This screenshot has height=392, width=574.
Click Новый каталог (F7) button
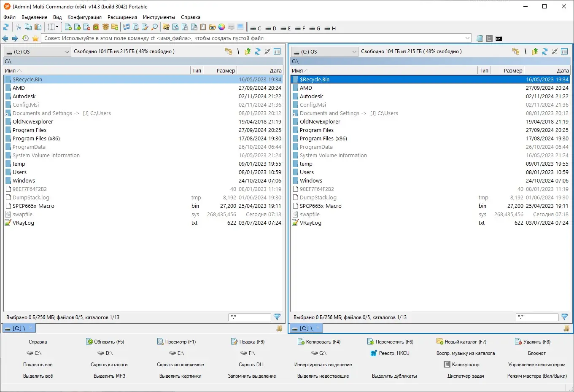461,342
